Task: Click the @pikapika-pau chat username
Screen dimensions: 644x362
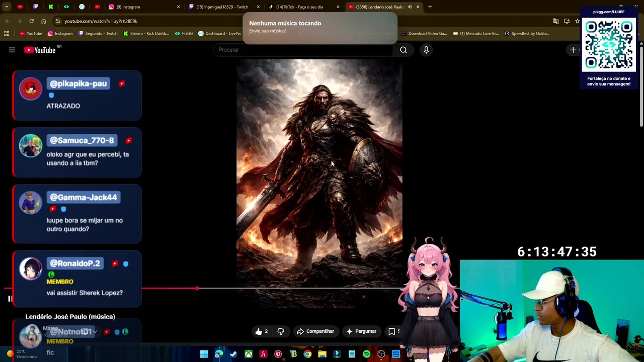Action: (x=78, y=83)
